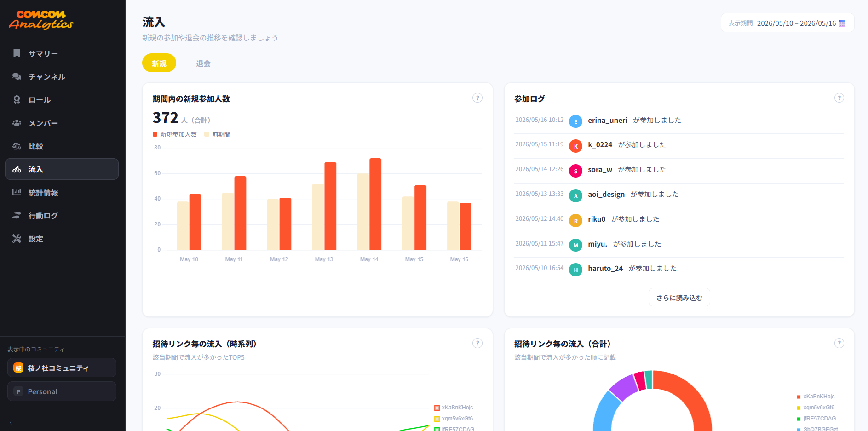Click the Personal community P icon
The height and width of the screenshot is (431, 868).
(18, 391)
